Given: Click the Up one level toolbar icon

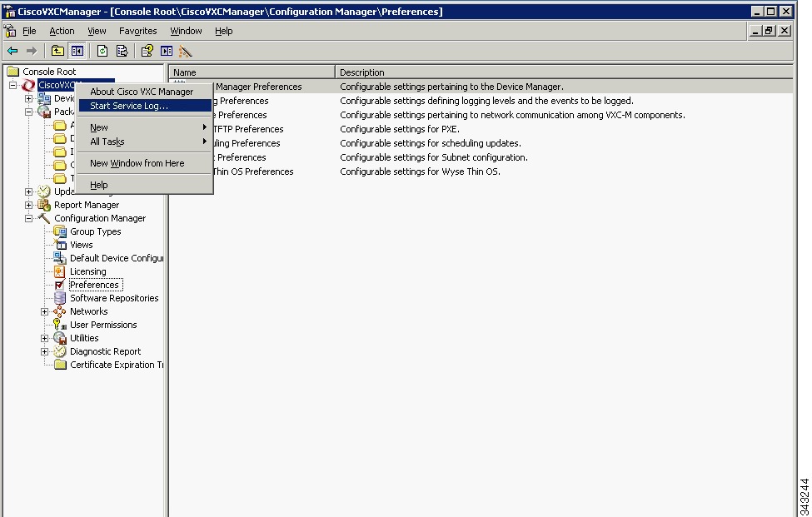Looking at the screenshot, I should tap(57, 51).
